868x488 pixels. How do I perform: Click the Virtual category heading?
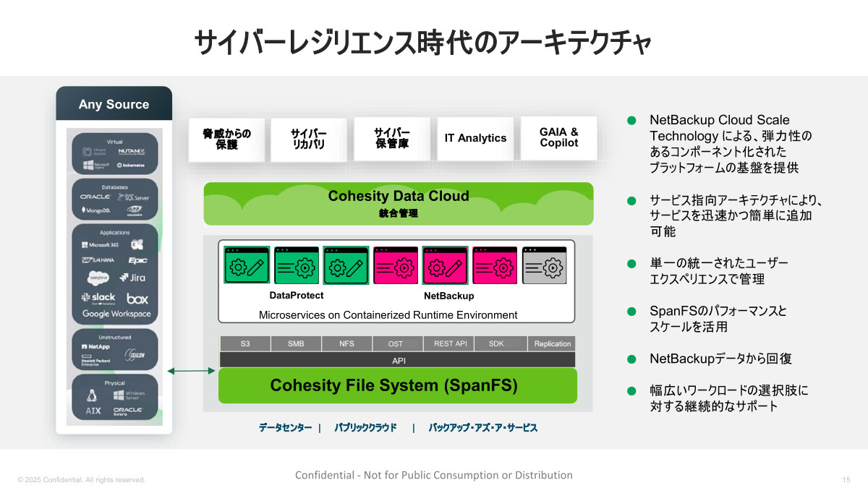[x=115, y=142]
